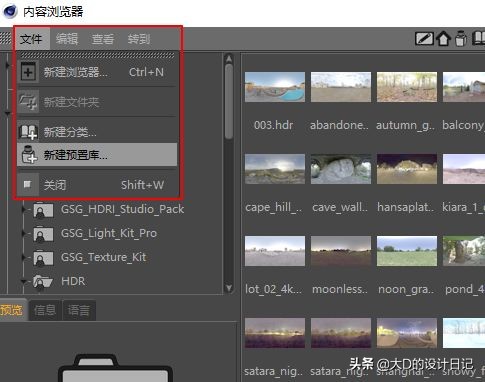
Task: Open the 转到 menu
Action: coord(139,39)
